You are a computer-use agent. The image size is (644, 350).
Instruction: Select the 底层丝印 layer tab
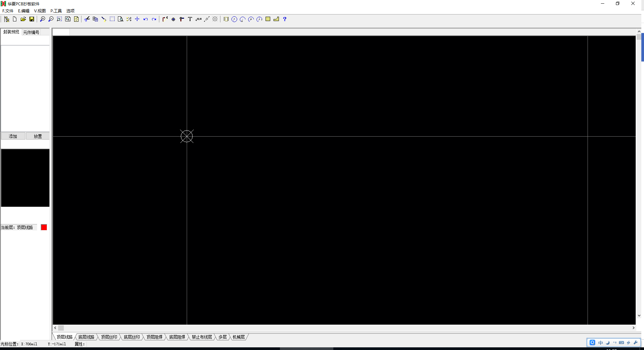click(x=132, y=337)
